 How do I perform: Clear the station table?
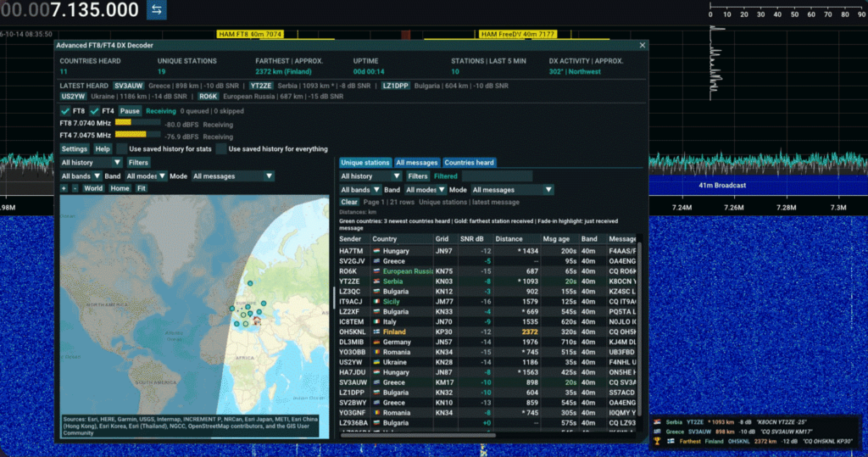pos(349,202)
